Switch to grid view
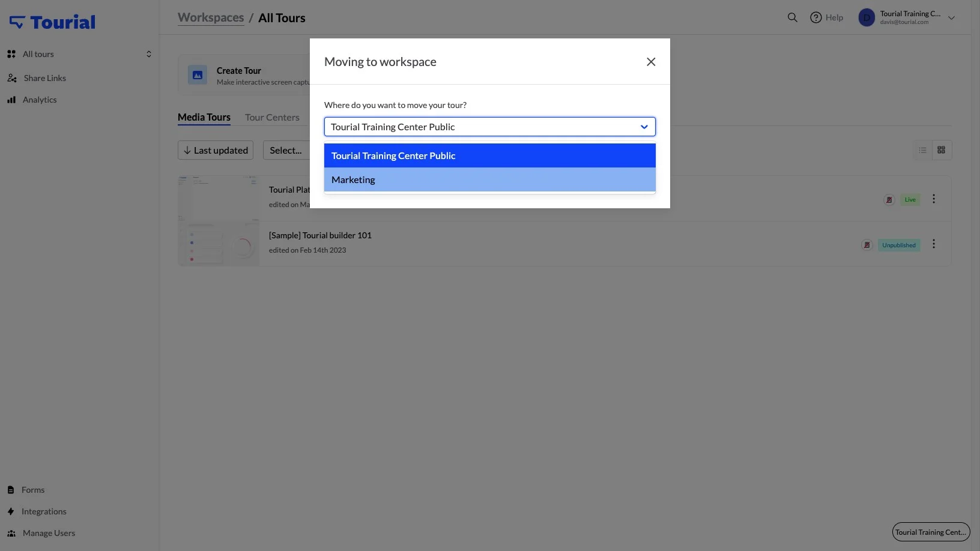The image size is (980, 551). click(x=942, y=150)
